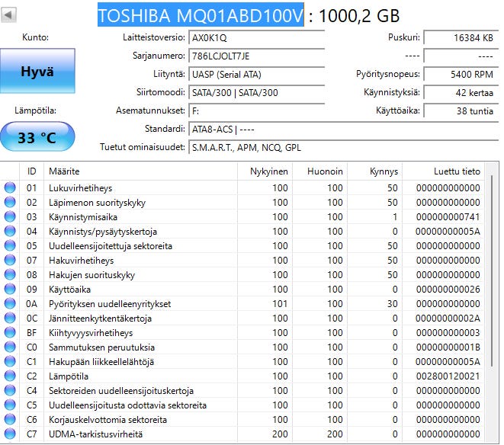The width and height of the screenshot is (504, 445).
Task: Click status orb for Sammutuksen peruutuksia row
Action: pyautogui.click(x=10, y=347)
